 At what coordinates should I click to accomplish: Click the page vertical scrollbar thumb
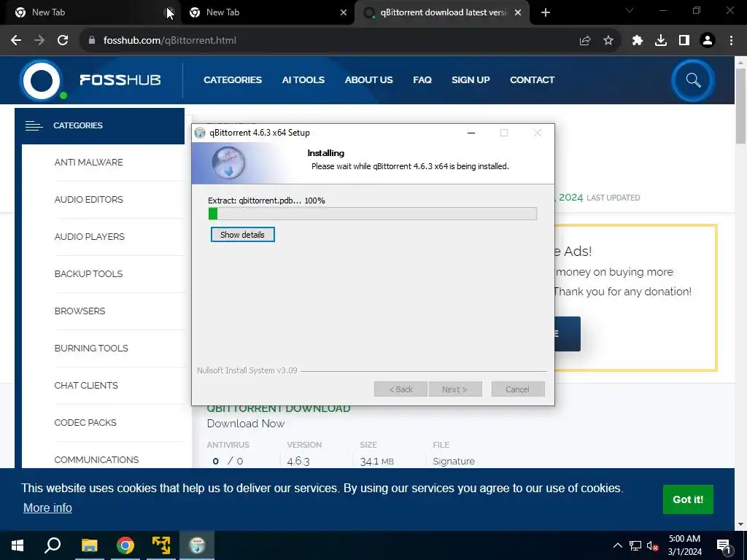coord(740,106)
